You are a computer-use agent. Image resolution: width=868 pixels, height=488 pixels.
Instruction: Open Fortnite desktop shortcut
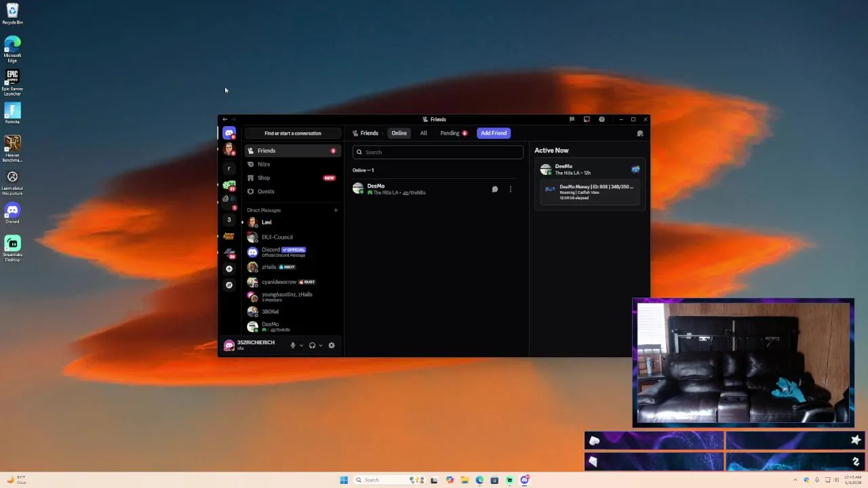click(12, 113)
